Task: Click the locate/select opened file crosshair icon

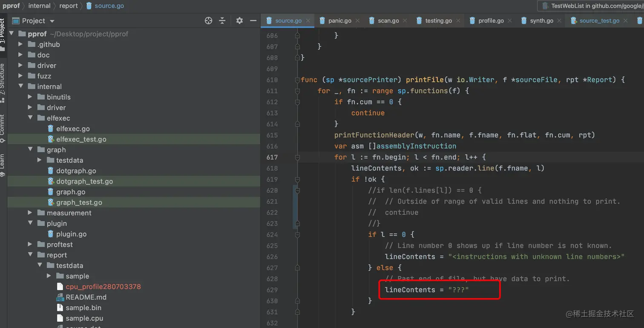Action: tap(208, 20)
